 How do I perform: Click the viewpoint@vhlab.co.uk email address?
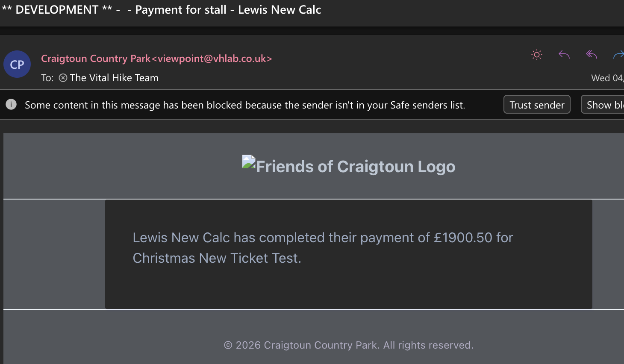point(212,59)
